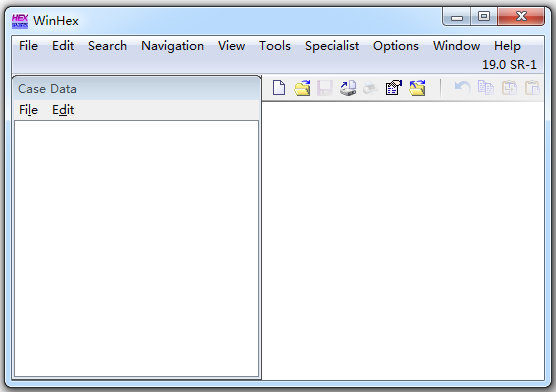Open the main File menu

pos(28,46)
